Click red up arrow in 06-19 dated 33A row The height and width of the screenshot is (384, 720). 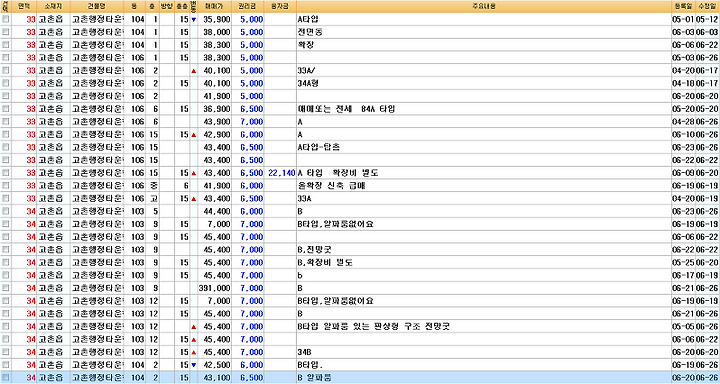[193, 199]
